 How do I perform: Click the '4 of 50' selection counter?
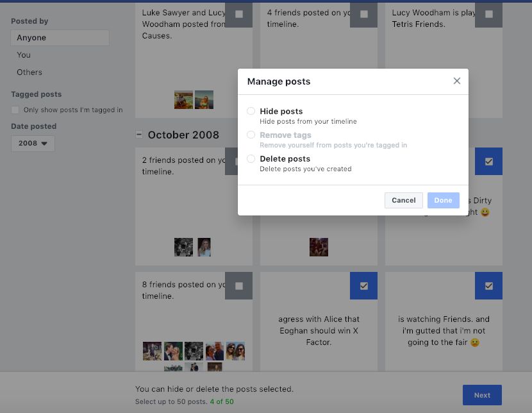click(222, 401)
